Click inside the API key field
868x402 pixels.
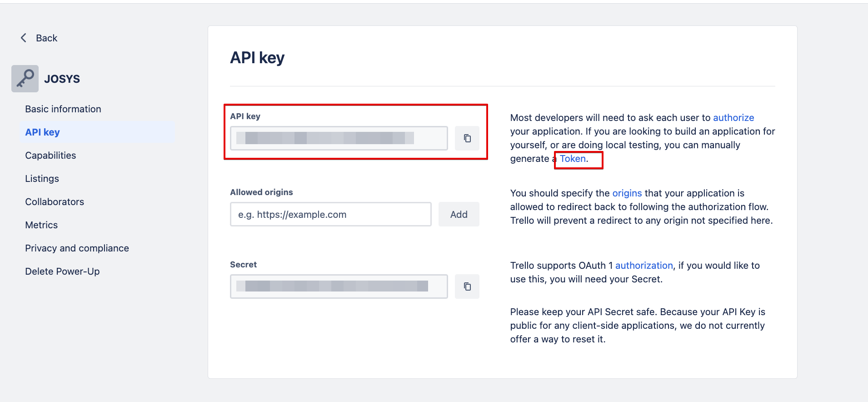[x=339, y=138]
